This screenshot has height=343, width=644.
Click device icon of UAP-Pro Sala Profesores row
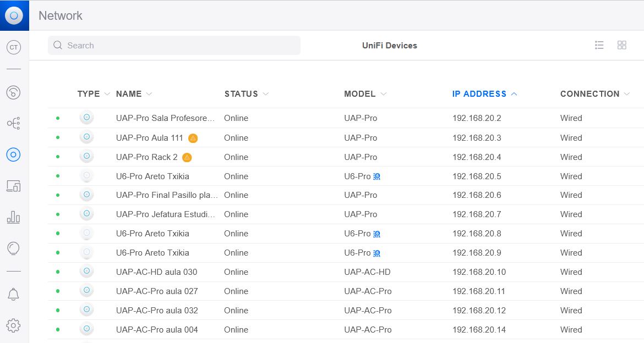coord(86,117)
